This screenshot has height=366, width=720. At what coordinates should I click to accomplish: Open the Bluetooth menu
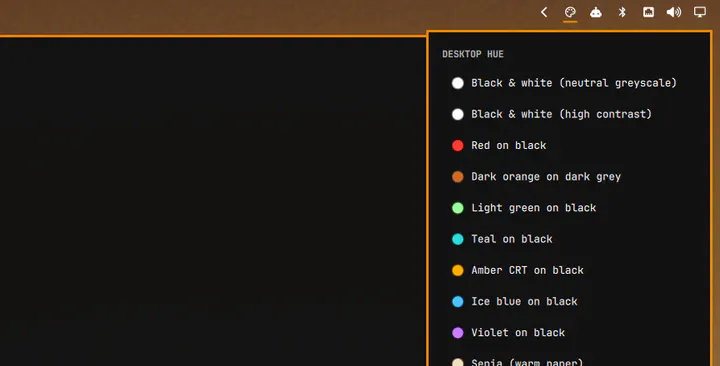(x=622, y=12)
